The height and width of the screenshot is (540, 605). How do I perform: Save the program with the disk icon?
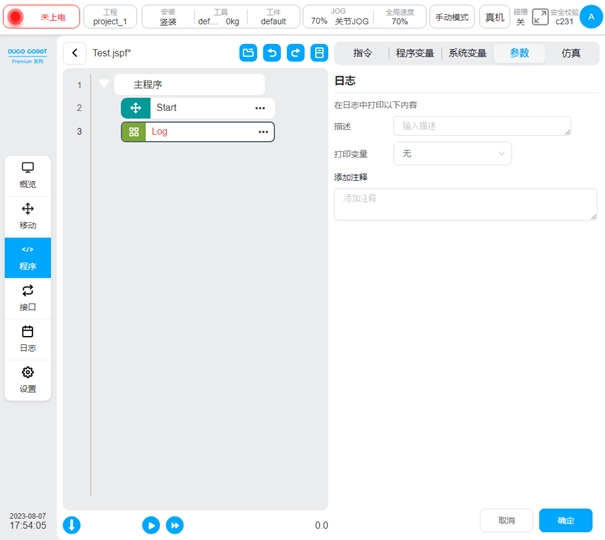(318, 53)
